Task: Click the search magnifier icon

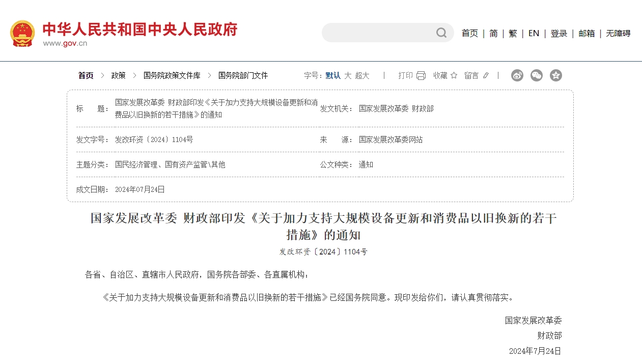Action: [x=441, y=33]
